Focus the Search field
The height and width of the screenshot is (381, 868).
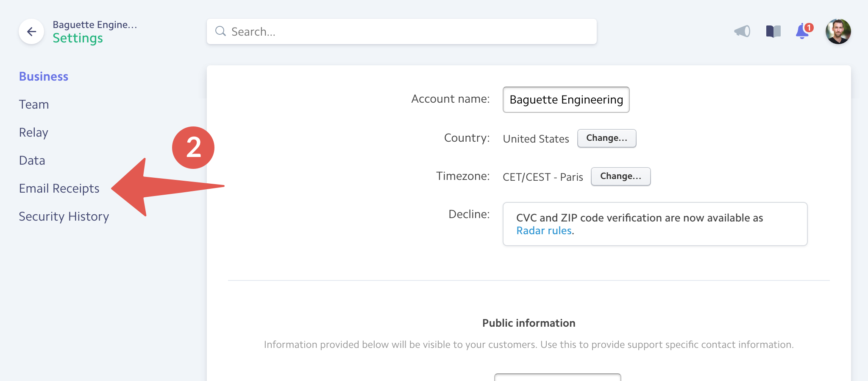407,31
